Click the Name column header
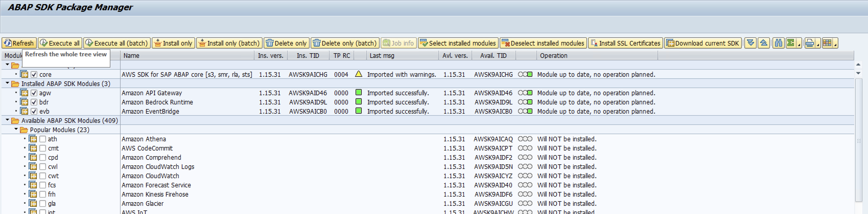 [131, 56]
